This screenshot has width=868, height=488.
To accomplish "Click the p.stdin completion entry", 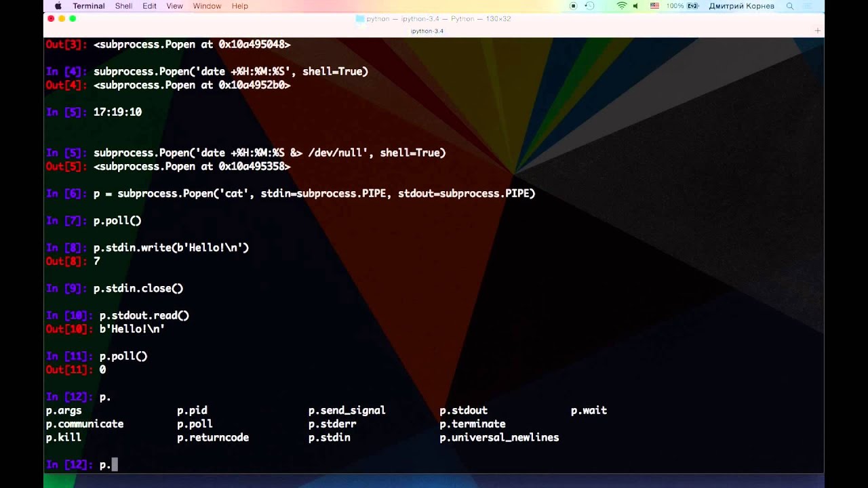I will [330, 437].
